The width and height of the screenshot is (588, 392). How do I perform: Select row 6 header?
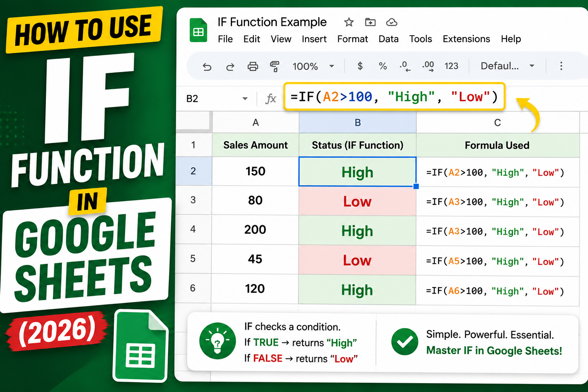click(x=193, y=288)
